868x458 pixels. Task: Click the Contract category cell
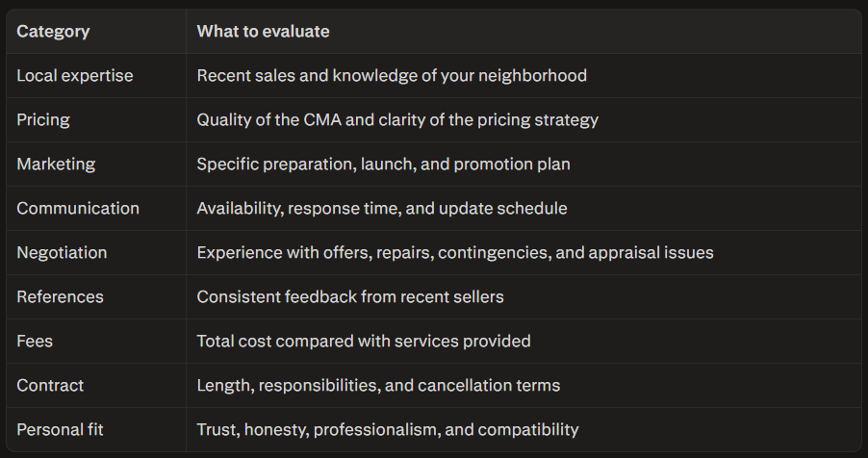click(50, 386)
